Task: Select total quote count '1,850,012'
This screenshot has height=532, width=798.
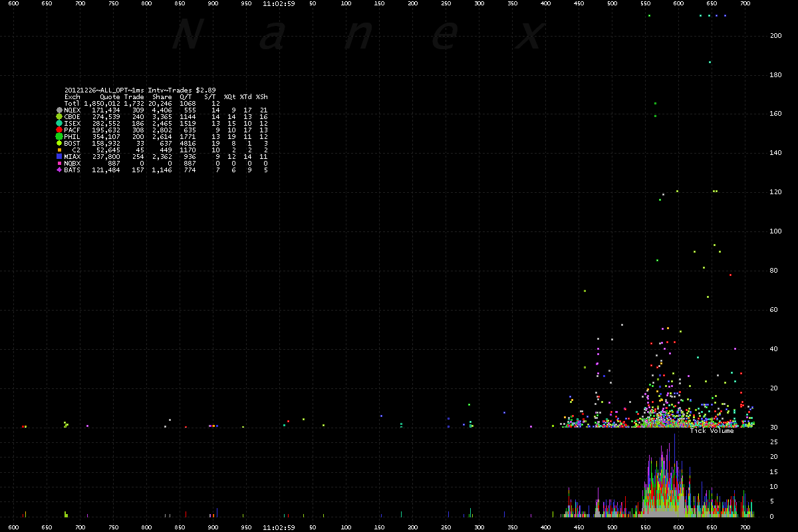Action: point(102,103)
